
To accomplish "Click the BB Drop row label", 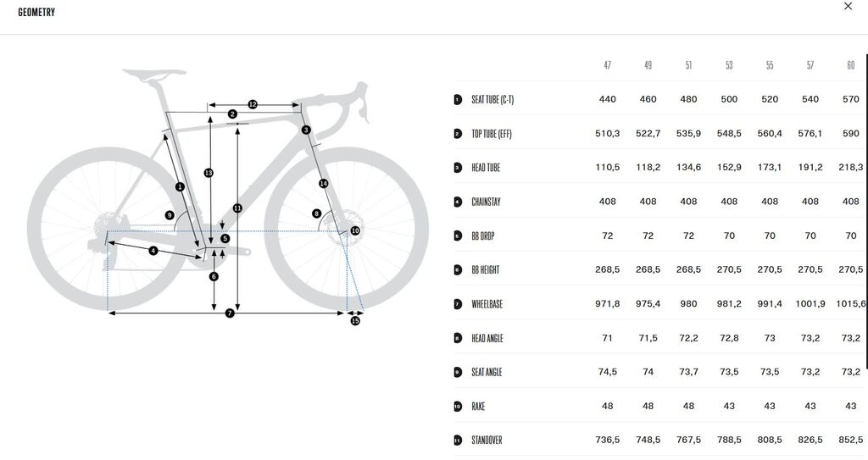I will (482, 236).
